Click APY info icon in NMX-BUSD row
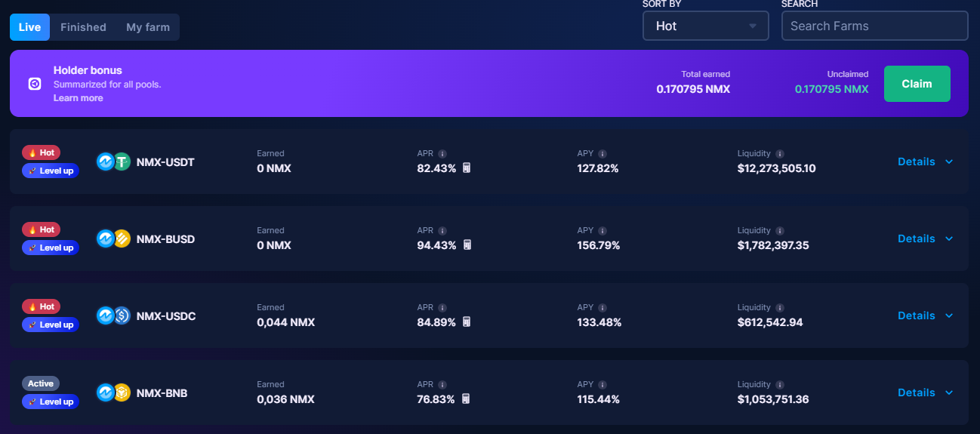Image resolution: width=980 pixels, height=434 pixels. pos(602,231)
